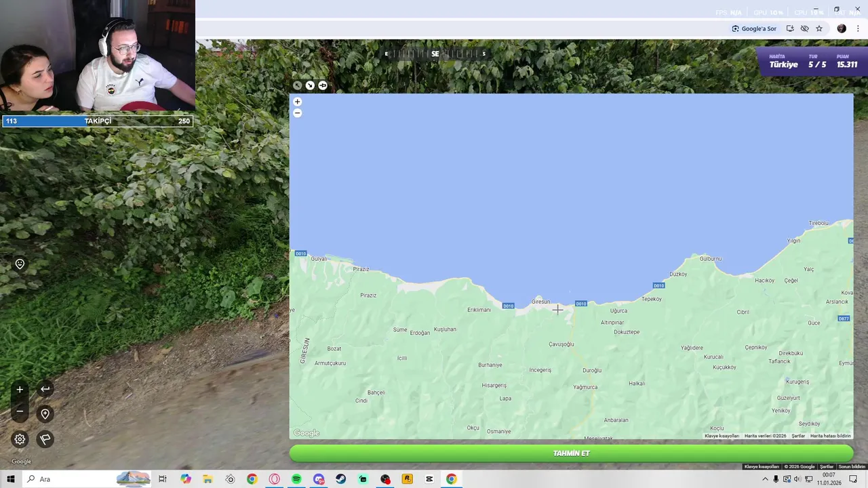Click the install app icon in the address bar

click(x=790, y=28)
